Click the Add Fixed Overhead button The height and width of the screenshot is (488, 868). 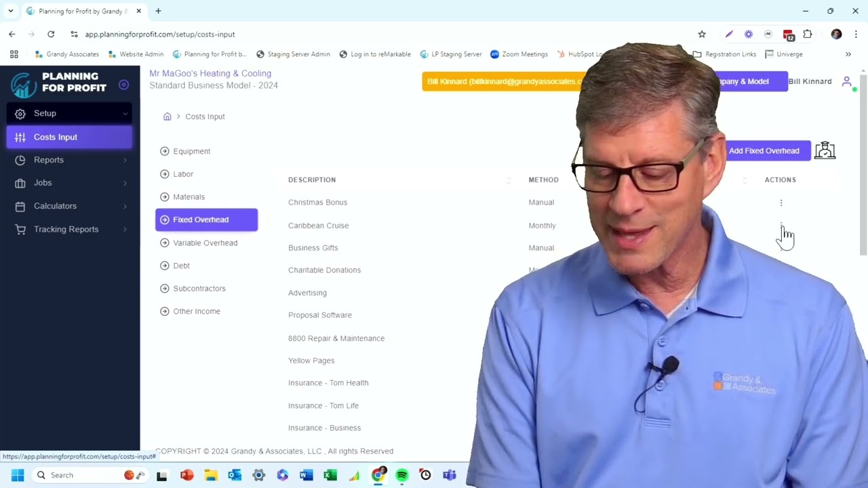(x=766, y=150)
